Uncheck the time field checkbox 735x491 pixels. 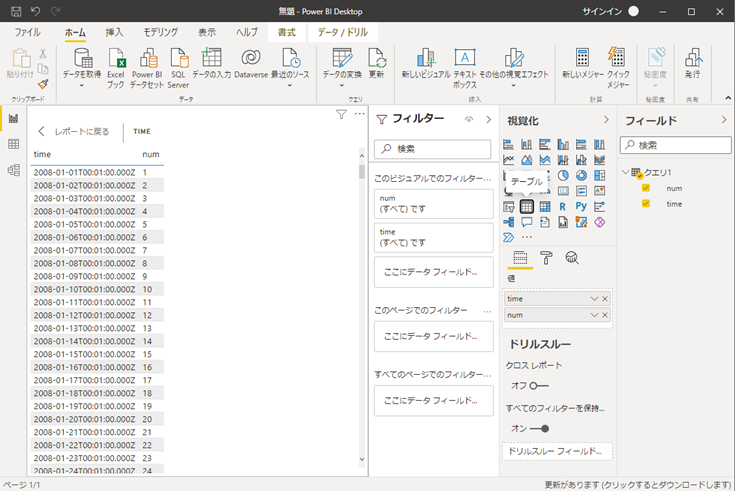(x=646, y=203)
